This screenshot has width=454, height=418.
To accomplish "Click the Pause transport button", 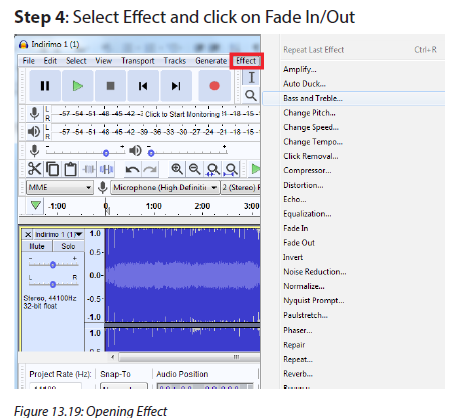I will tap(45, 86).
